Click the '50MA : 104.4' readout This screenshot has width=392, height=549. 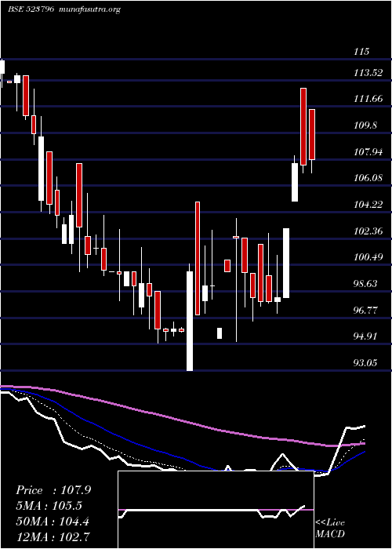click(53, 522)
